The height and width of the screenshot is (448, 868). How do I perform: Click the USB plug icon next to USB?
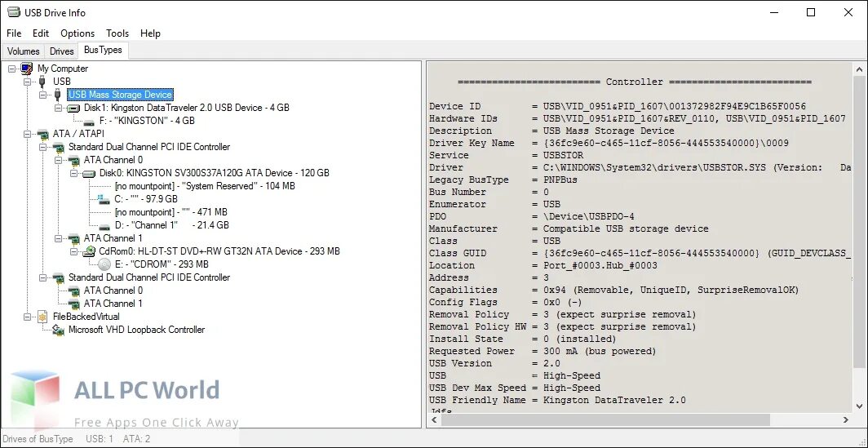42,82
